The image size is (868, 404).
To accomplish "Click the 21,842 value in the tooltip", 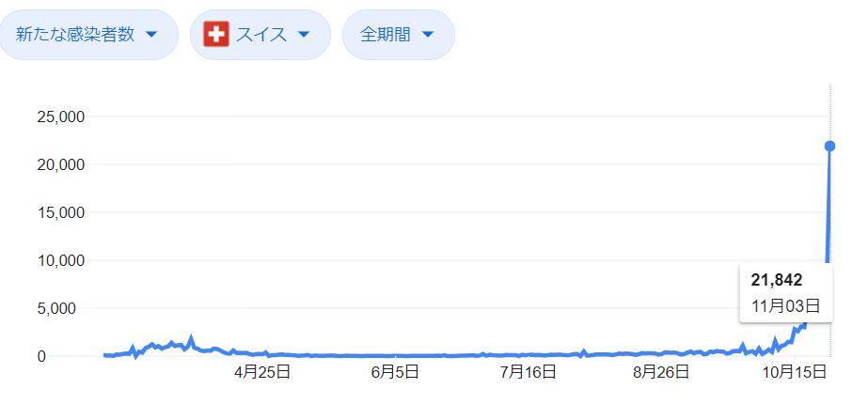I will (777, 280).
